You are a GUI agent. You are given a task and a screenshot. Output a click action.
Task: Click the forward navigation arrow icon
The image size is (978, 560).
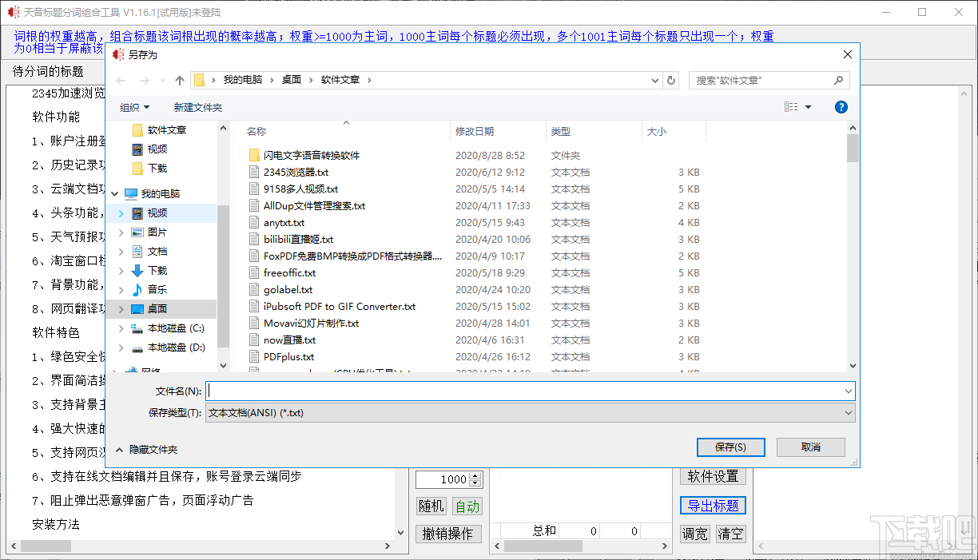coord(141,79)
